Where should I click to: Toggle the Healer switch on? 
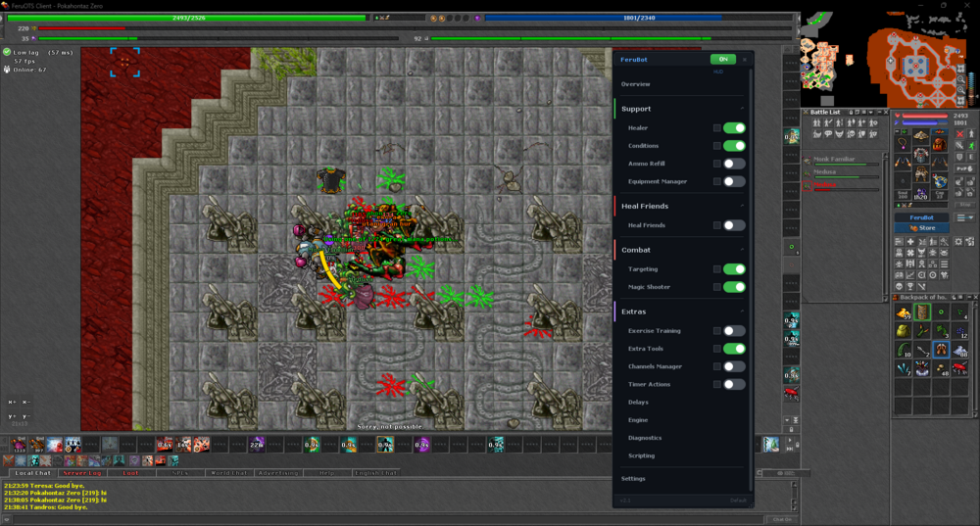pyautogui.click(x=734, y=128)
